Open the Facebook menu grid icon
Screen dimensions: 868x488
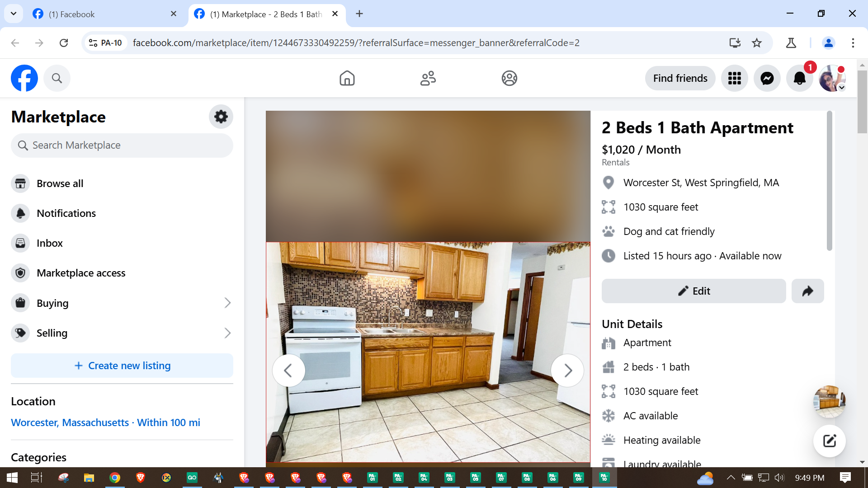pyautogui.click(x=734, y=79)
